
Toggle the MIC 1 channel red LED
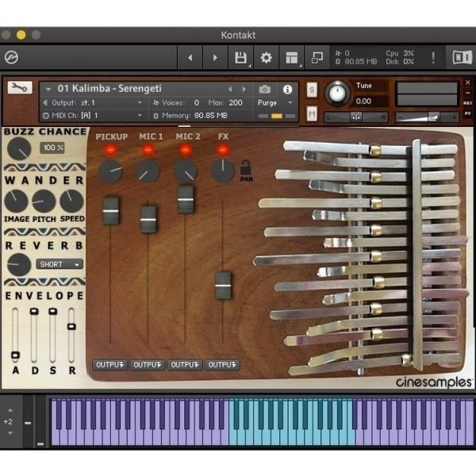click(x=148, y=150)
